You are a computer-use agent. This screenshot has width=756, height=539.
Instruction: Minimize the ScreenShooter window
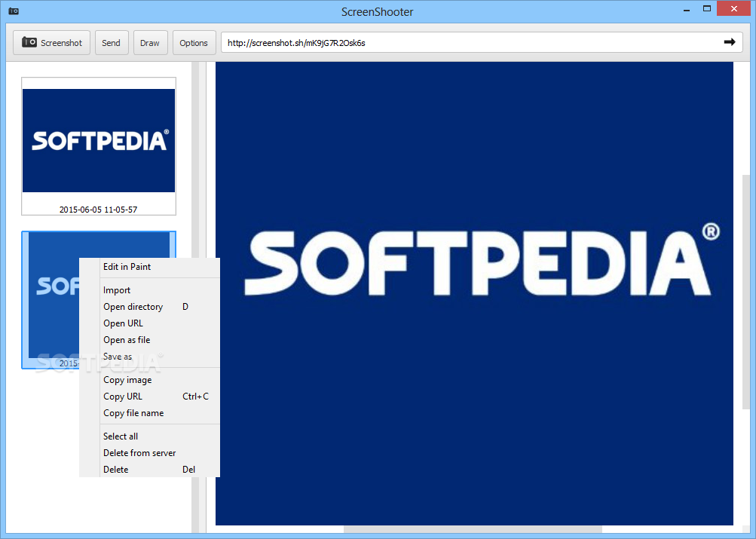pyautogui.click(x=687, y=9)
